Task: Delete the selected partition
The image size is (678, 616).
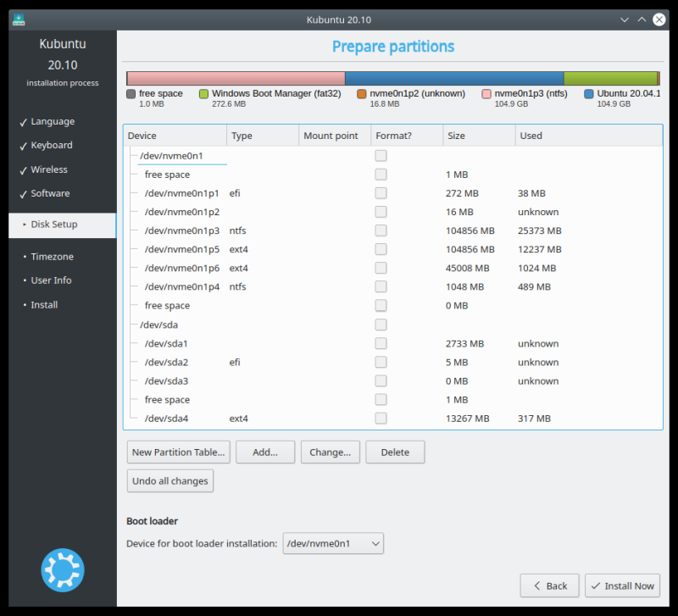Action: (x=395, y=452)
